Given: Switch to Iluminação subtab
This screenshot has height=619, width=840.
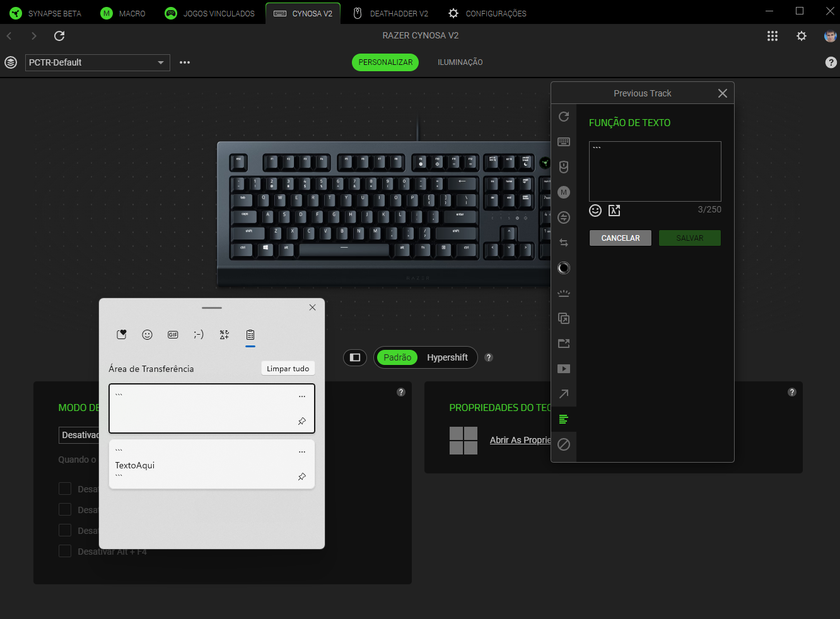Looking at the screenshot, I should 460,62.
